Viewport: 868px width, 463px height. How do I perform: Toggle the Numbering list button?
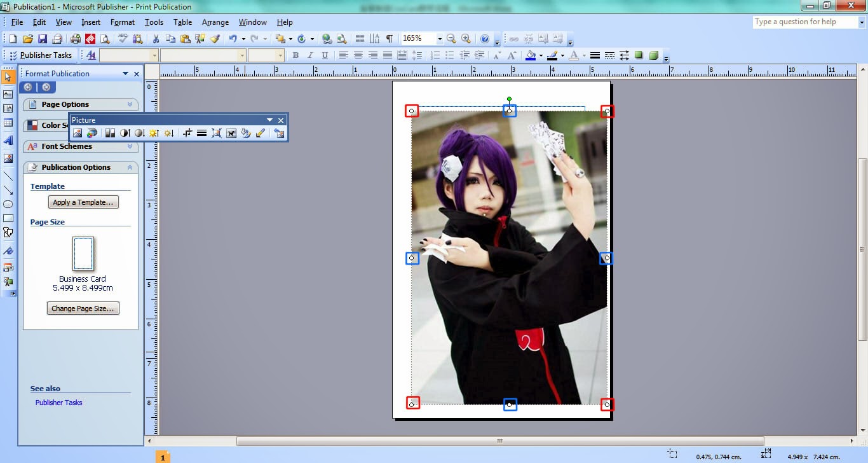click(435, 55)
